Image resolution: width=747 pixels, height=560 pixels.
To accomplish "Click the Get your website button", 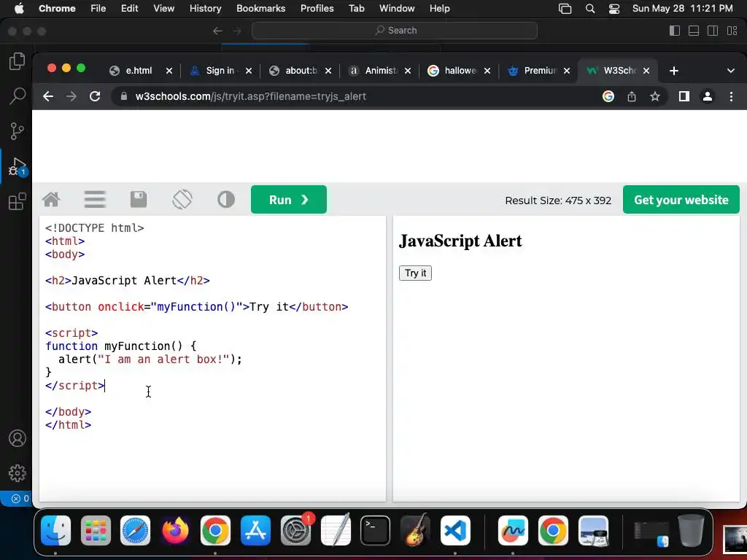I will (681, 200).
